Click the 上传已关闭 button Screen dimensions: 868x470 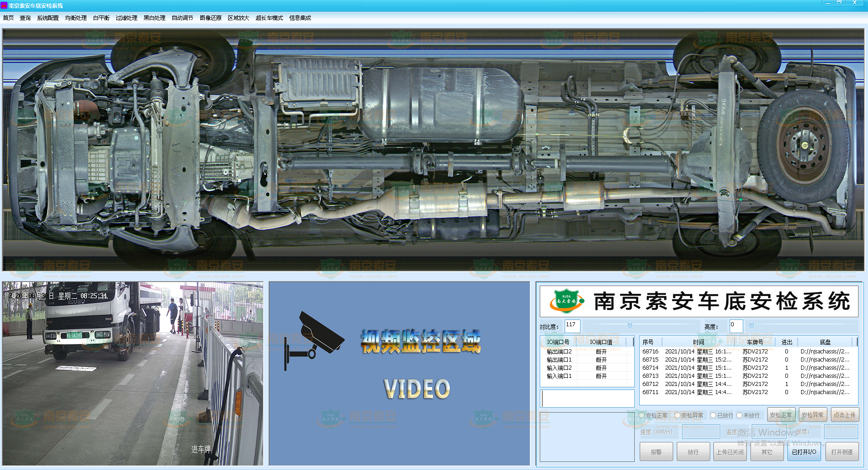tap(730, 452)
